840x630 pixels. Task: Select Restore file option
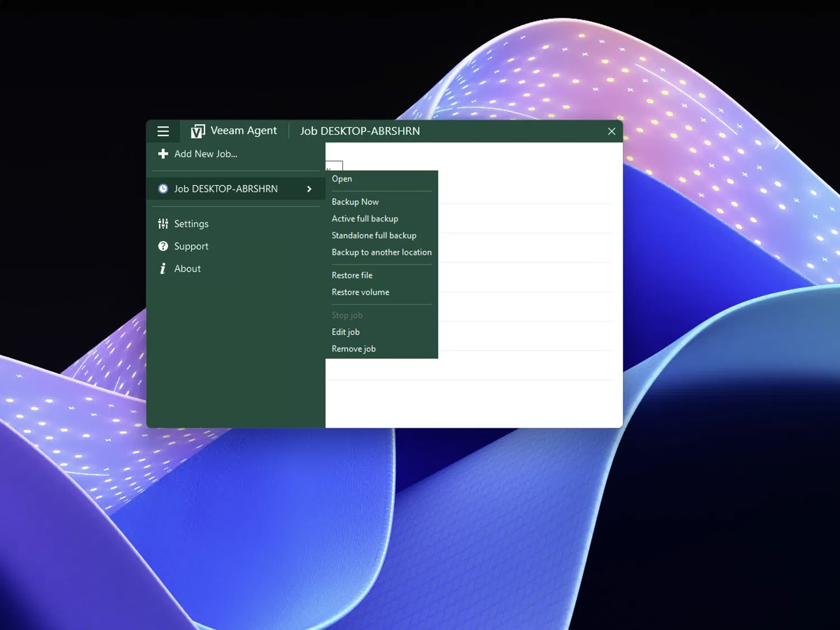coord(352,275)
